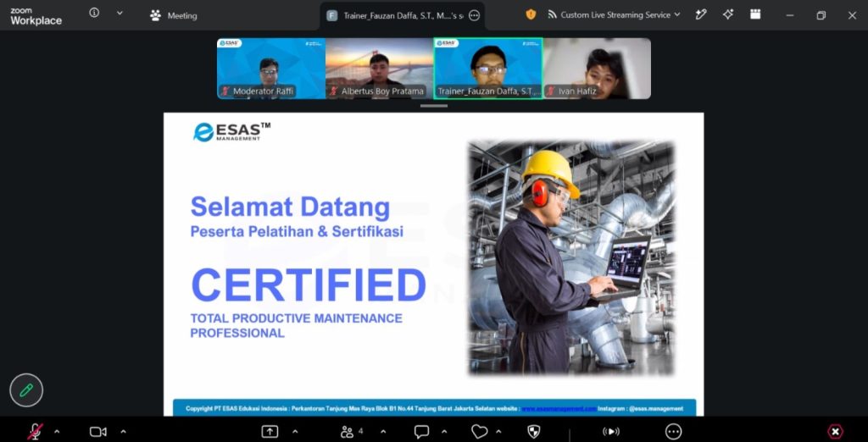Click the muted mic icon on Albertus Boy Pratama
This screenshot has height=442, width=868.
(334, 91)
